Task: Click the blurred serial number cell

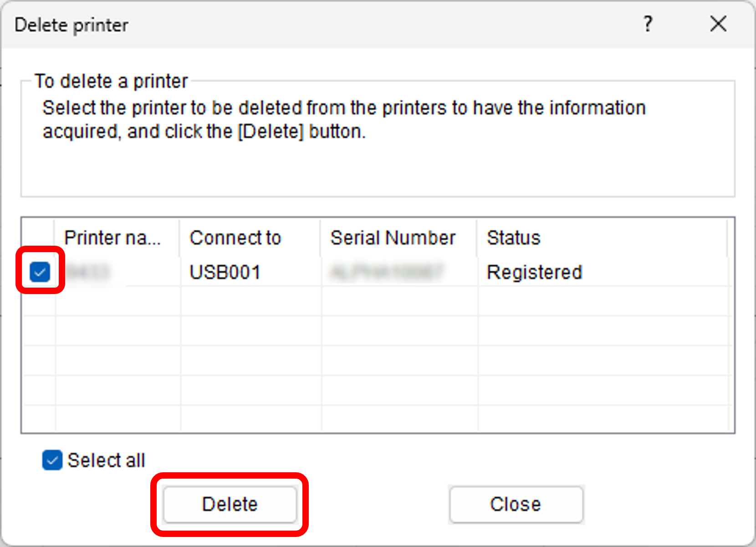Action: (386, 273)
